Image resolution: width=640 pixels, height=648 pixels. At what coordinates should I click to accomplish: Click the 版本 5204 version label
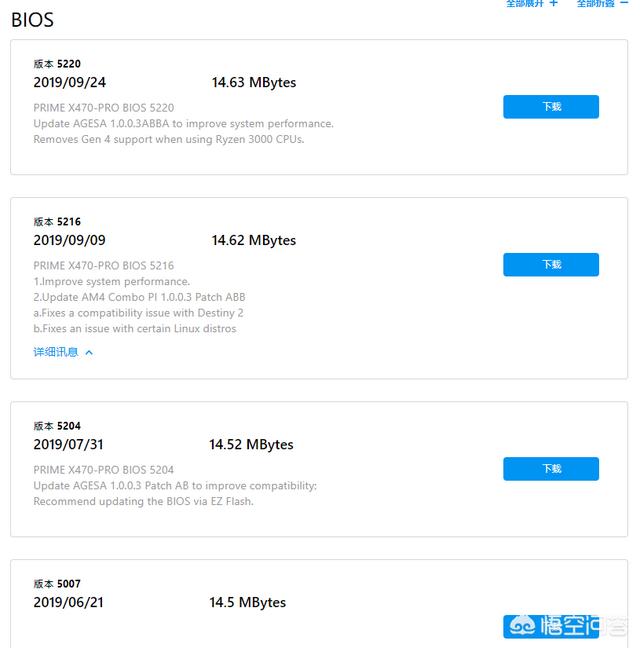point(57,426)
